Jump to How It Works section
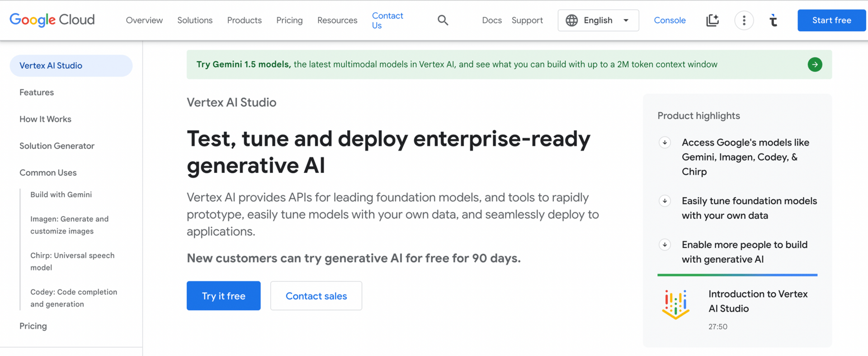The width and height of the screenshot is (868, 356). [x=45, y=119]
